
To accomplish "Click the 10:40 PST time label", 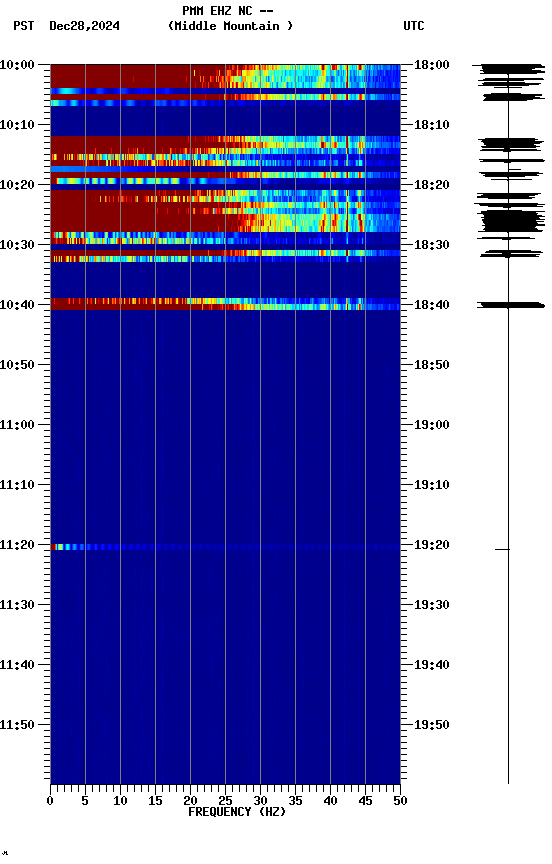I will click(x=17, y=305).
